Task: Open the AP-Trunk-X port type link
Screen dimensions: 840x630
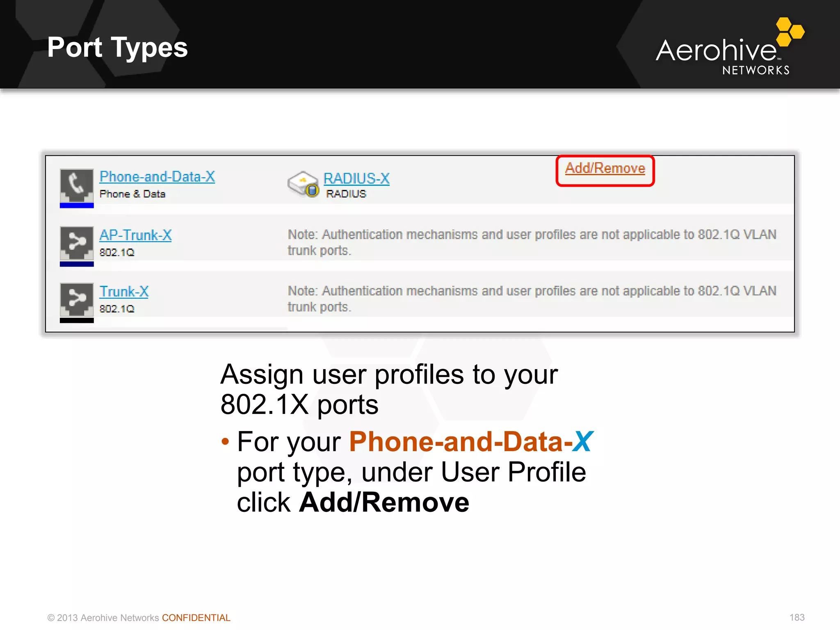Action: (135, 235)
